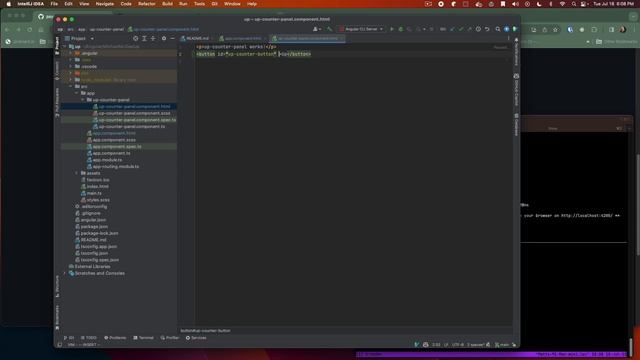Open the Profiler tool window
The height and width of the screenshot is (360, 640).
point(170,338)
